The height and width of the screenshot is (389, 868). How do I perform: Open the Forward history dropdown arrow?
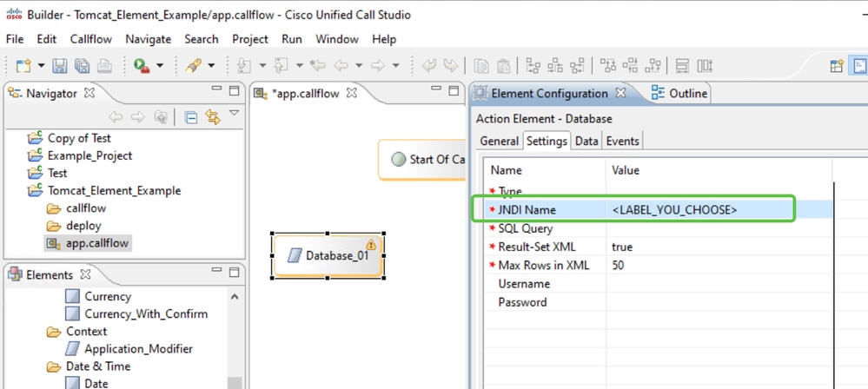396,66
